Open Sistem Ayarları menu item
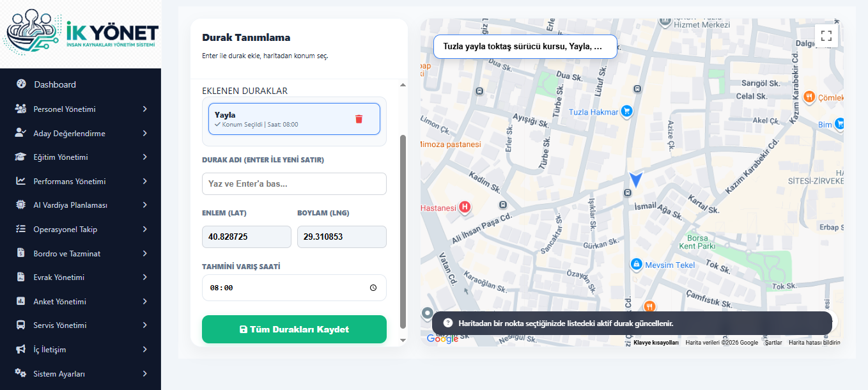This screenshot has width=868, height=390. (x=81, y=373)
